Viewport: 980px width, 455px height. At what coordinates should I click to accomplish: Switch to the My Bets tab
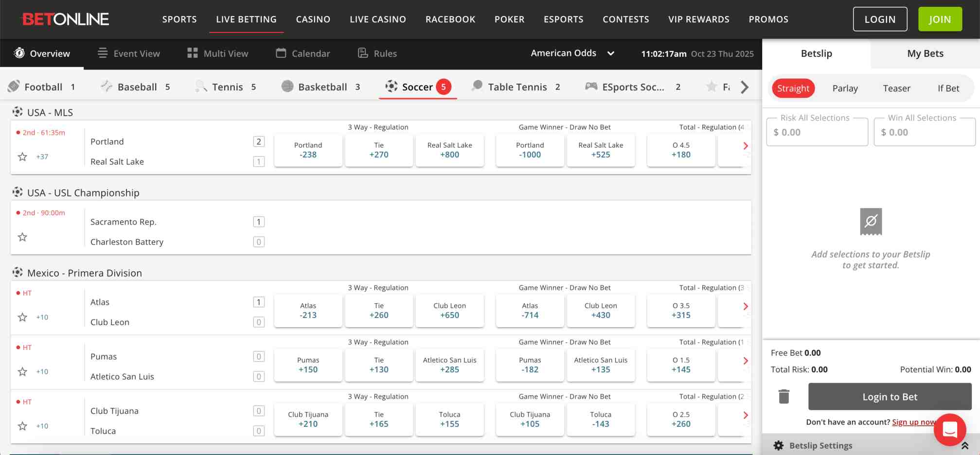pyautogui.click(x=925, y=53)
